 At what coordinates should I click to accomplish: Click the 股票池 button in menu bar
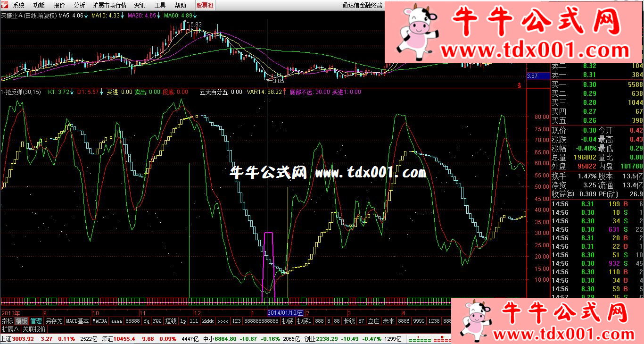click(x=205, y=6)
